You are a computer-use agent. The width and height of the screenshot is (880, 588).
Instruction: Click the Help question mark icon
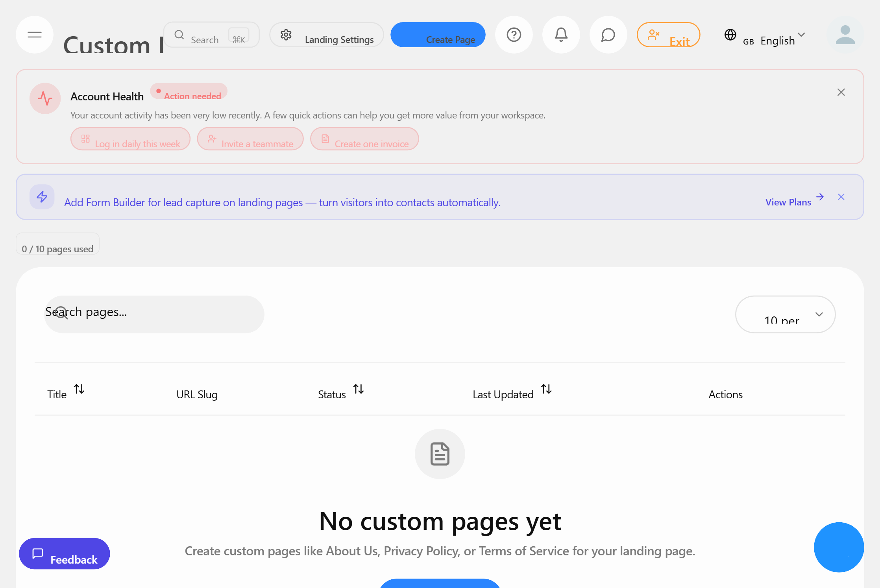tap(514, 35)
